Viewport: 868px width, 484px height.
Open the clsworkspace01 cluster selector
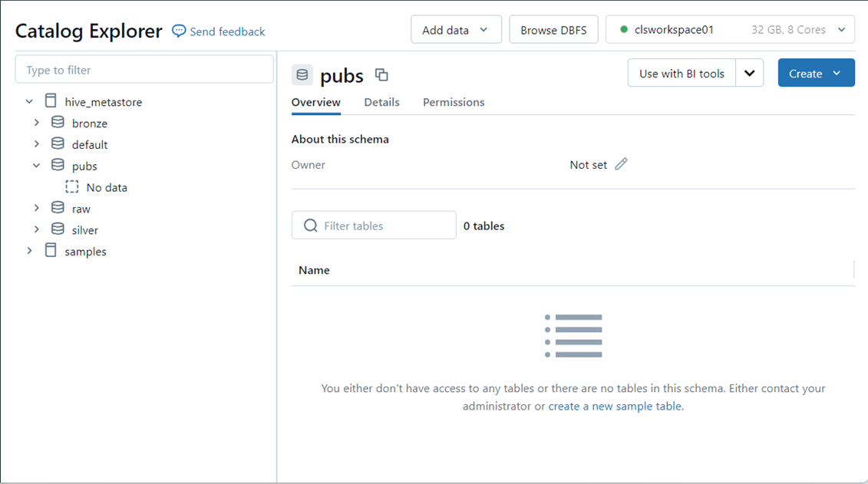tap(729, 30)
